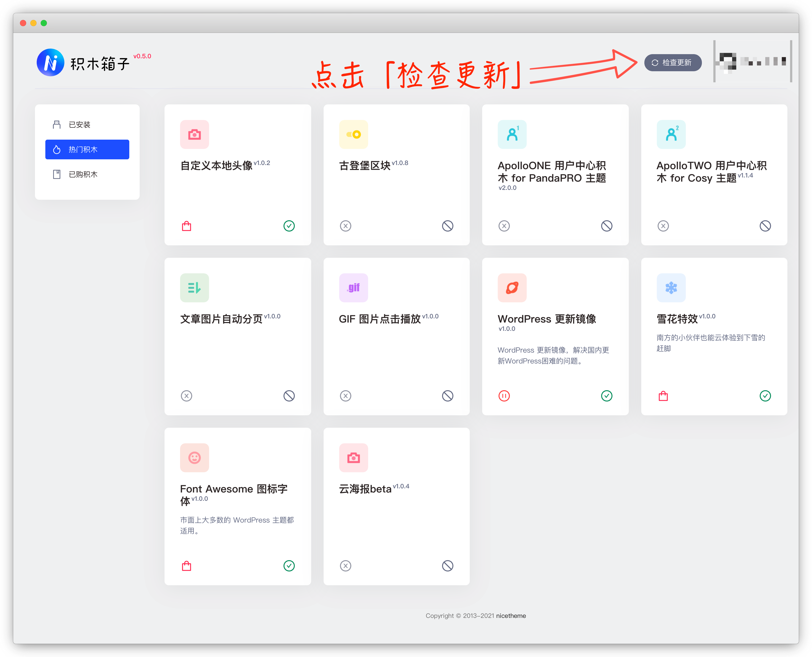This screenshot has height=657, width=812.
Task: Click the 文章图片自动分页 title
Action: tap(221, 319)
